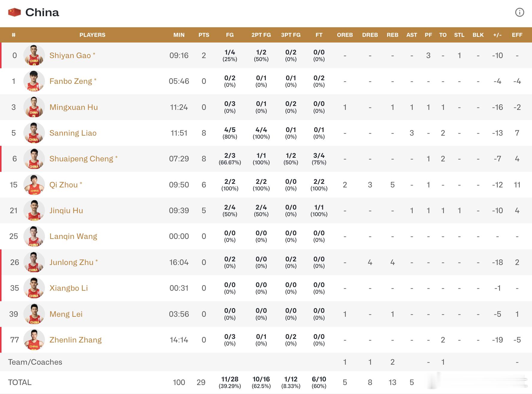The image size is (532, 394).
Task: Click the STL column header
Action: (x=459, y=35)
